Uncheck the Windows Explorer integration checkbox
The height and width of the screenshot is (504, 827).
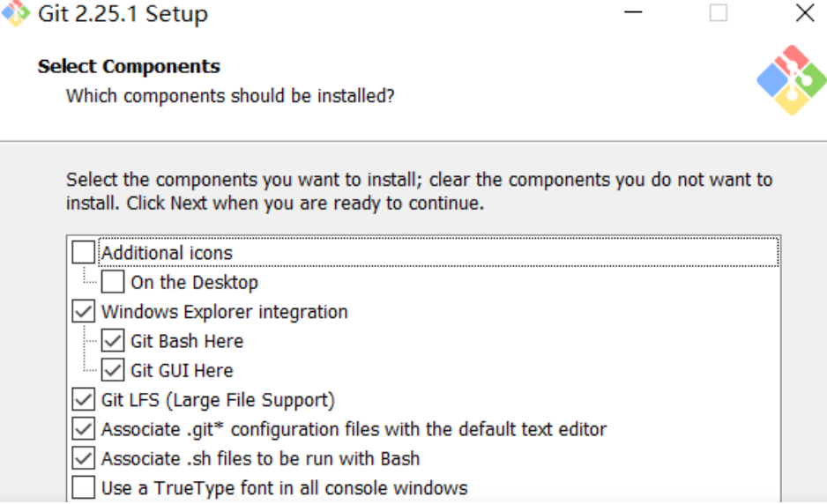pos(84,312)
